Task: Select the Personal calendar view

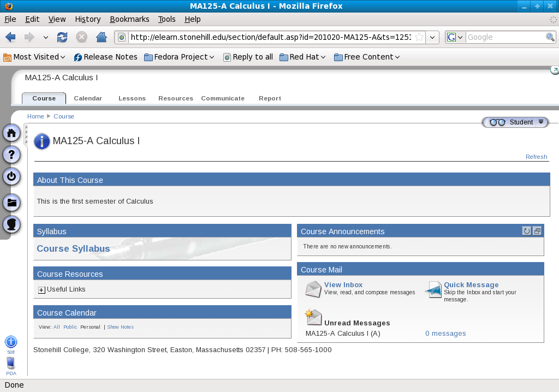Action: pyautogui.click(x=90, y=327)
